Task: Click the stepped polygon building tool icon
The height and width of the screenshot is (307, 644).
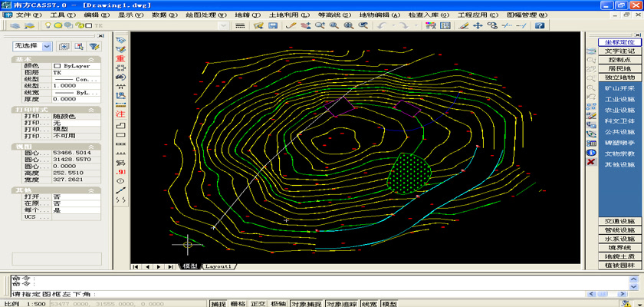Action: pos(121,125)
